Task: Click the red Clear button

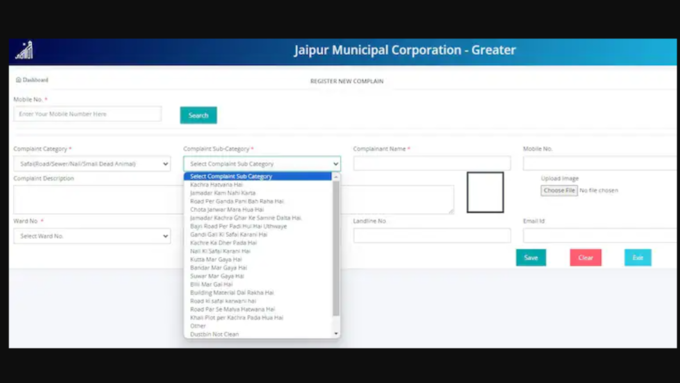Action: [585, 258]
